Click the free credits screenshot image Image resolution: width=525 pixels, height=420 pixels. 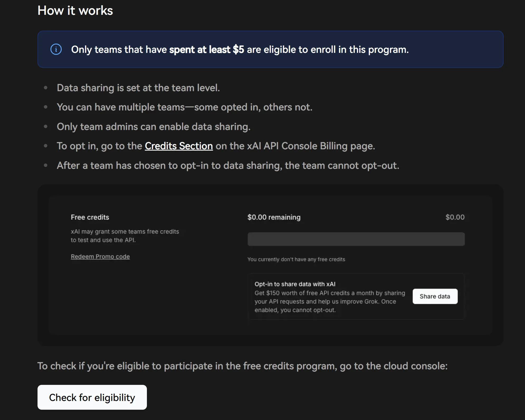pyautogui.click(x=270, y=265)
